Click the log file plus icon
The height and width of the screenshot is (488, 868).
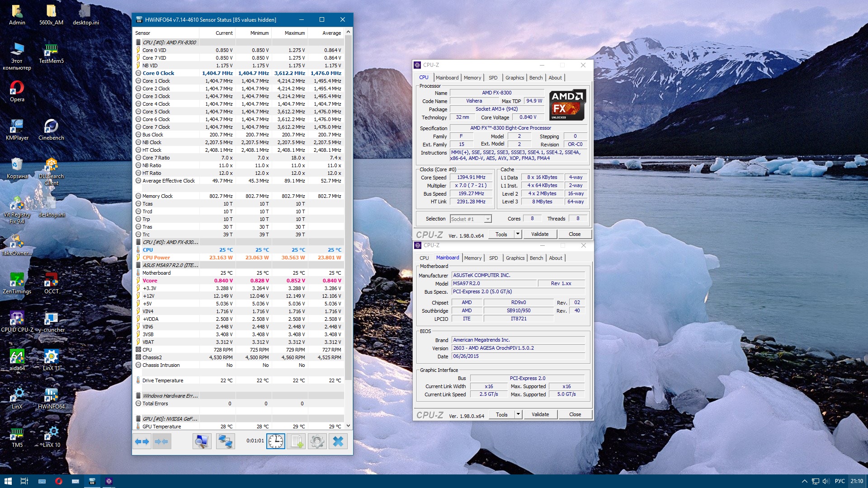point(296,441)
